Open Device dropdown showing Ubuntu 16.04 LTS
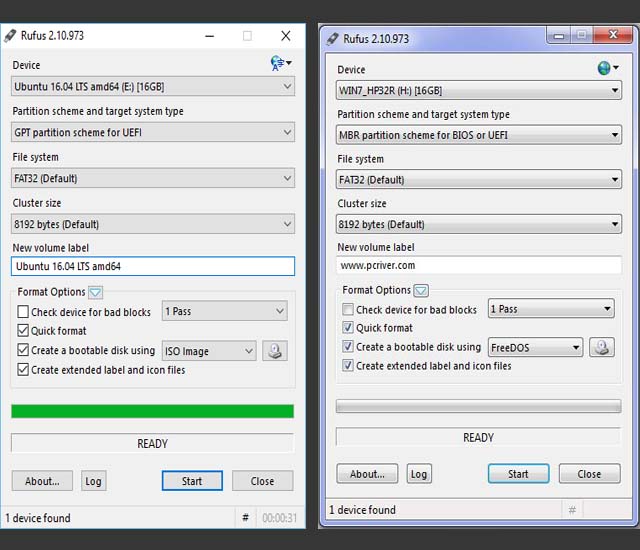This screenshot has width=640, height=550. pos(153,86)
